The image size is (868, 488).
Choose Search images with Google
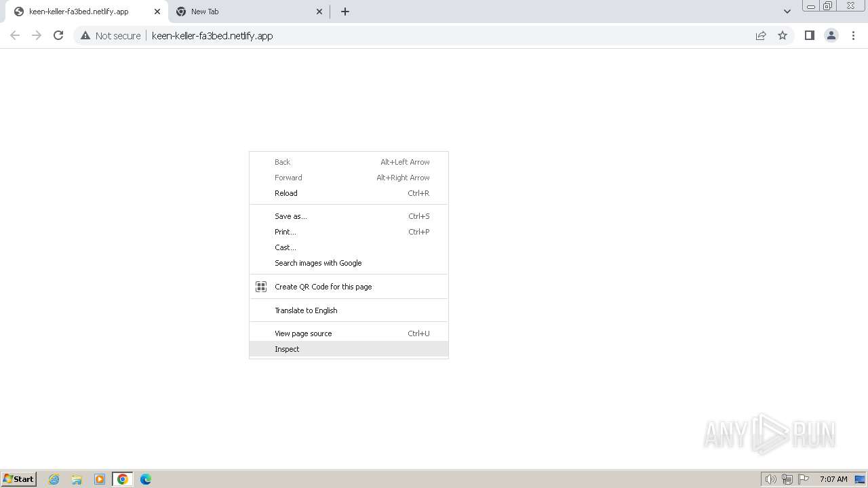(349, 263)
